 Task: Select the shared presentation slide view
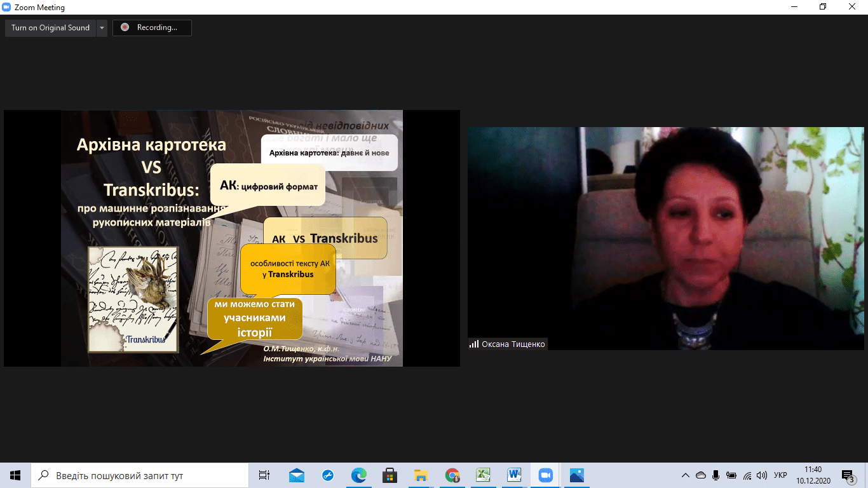(231, 238)
